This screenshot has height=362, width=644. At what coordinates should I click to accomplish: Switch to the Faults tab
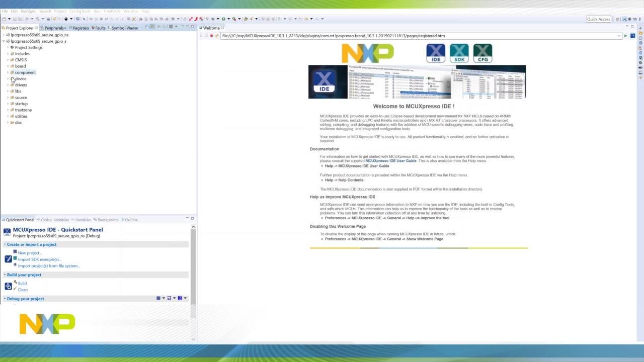(99, 28)
